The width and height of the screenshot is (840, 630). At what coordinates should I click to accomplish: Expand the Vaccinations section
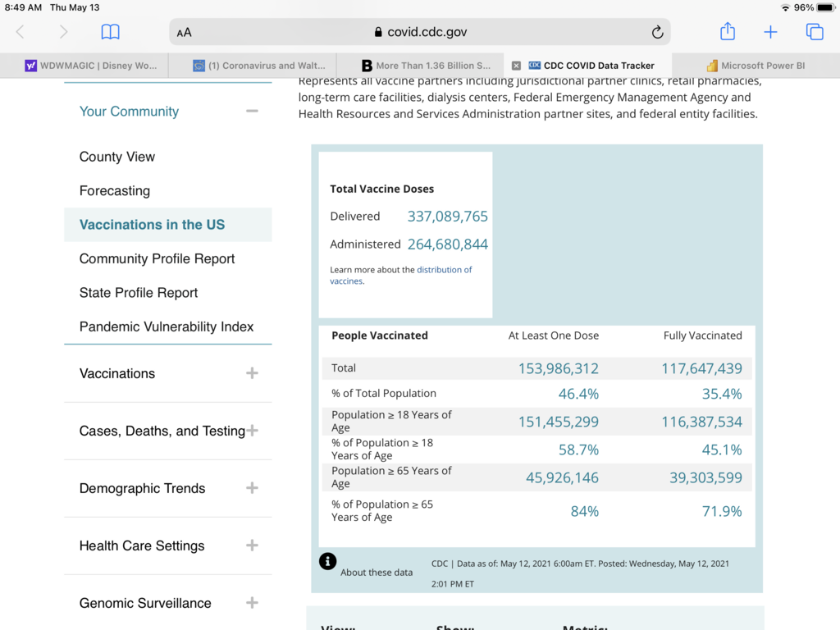[252, 373]
